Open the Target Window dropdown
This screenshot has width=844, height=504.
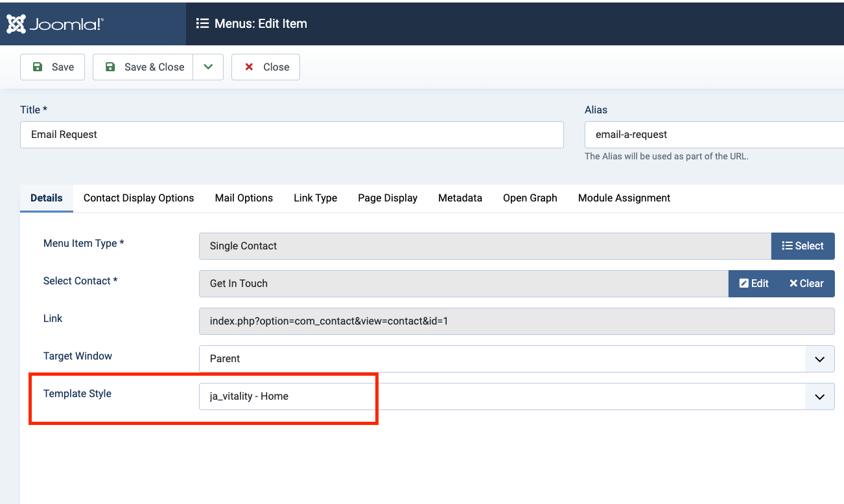(516, 359)
